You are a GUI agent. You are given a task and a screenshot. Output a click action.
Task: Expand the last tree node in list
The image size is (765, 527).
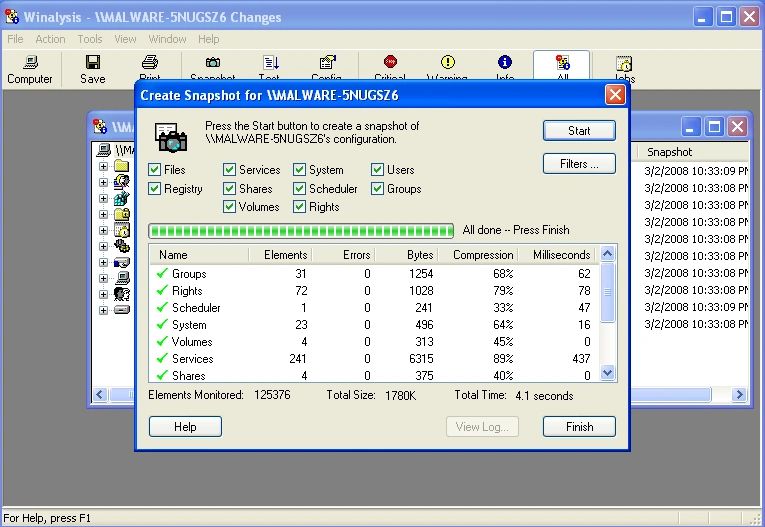[x=103, y=310]
